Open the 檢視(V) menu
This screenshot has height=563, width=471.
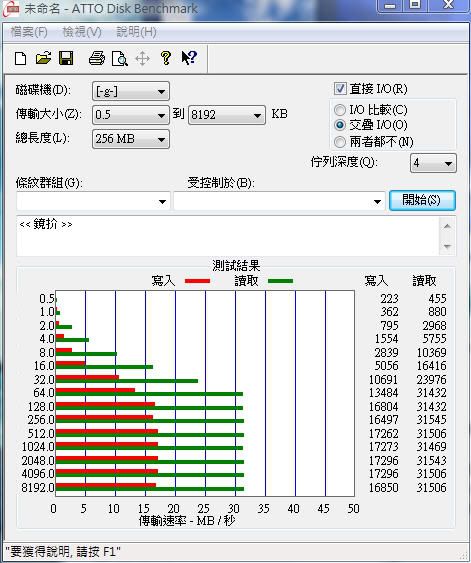point(82,32)
